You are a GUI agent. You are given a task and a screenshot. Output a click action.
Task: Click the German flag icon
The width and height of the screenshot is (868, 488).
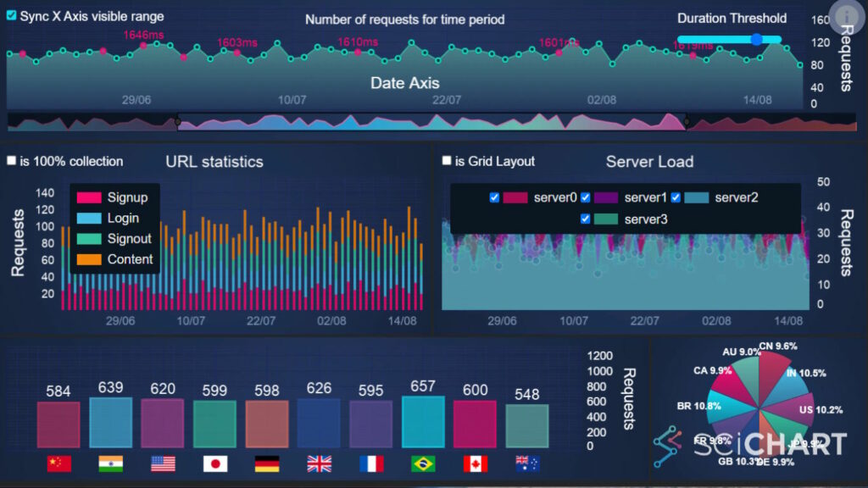(267, 463)
